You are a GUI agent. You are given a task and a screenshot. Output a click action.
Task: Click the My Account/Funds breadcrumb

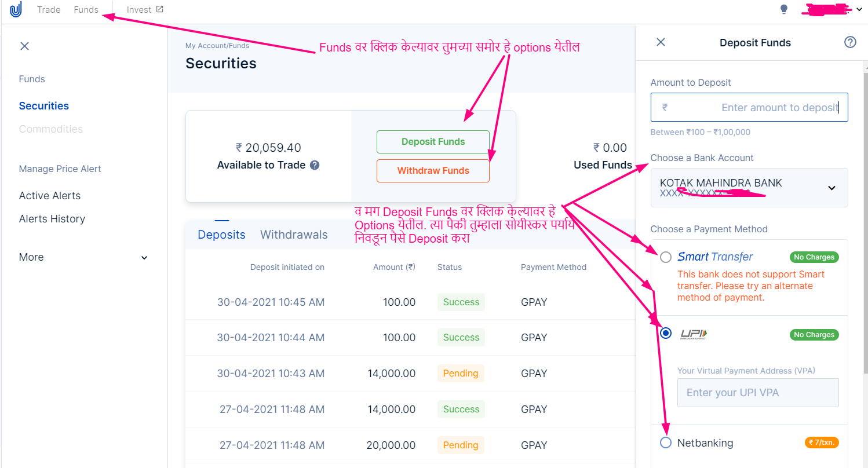217,45
